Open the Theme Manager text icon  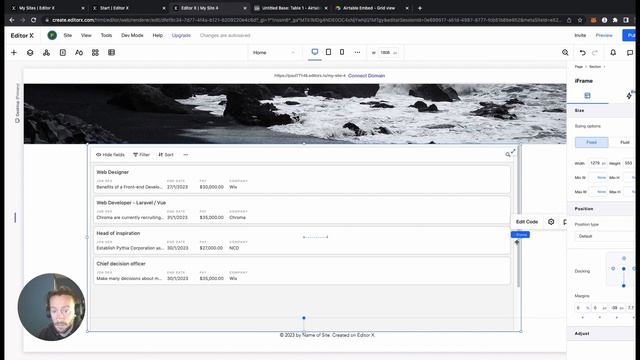click(x=79, y=52)
